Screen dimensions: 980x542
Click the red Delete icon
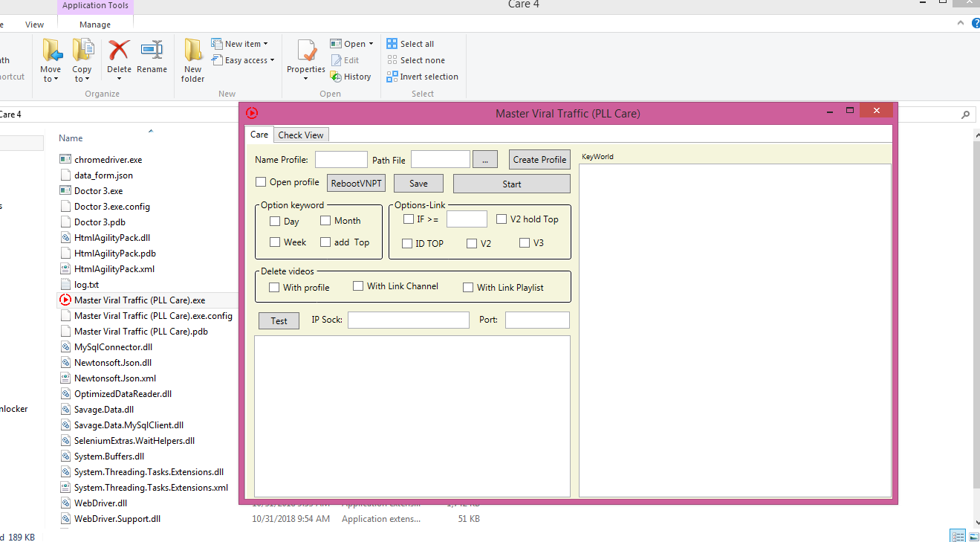click(x=119, y=50)
